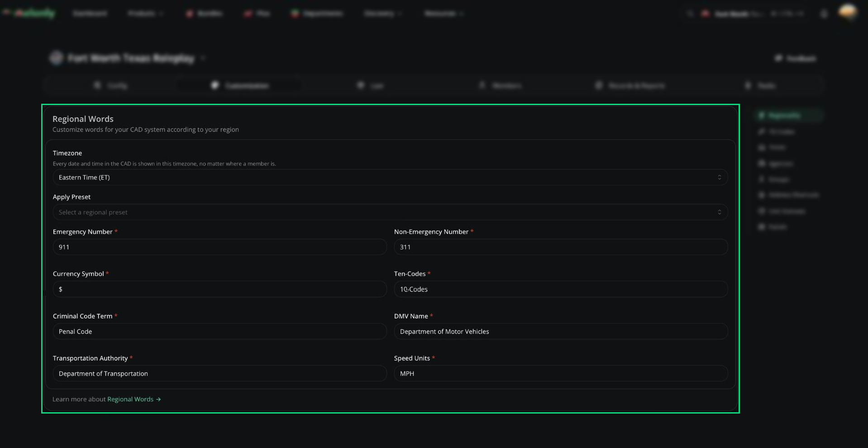The height and width of the screenshot is (448, 868).
Task: Open the Fort Worth Texas Roleplay community switcher
Action: [128, 58]
